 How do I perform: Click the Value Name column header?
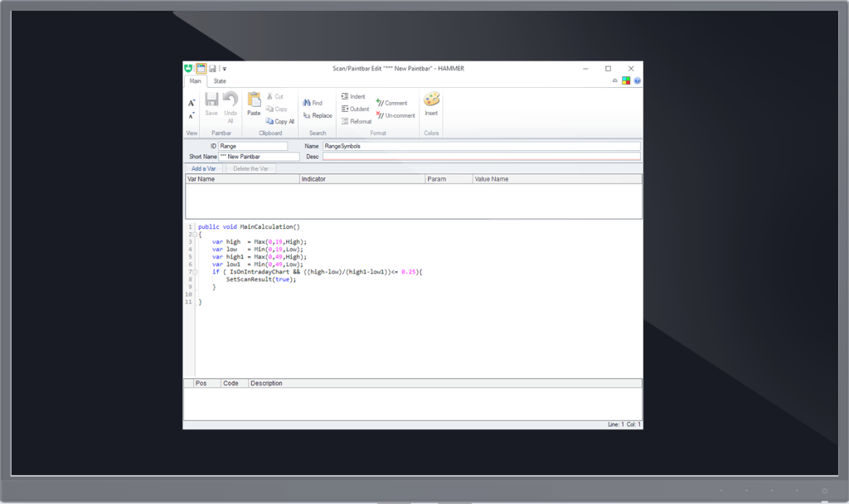[x=557, y=179]
